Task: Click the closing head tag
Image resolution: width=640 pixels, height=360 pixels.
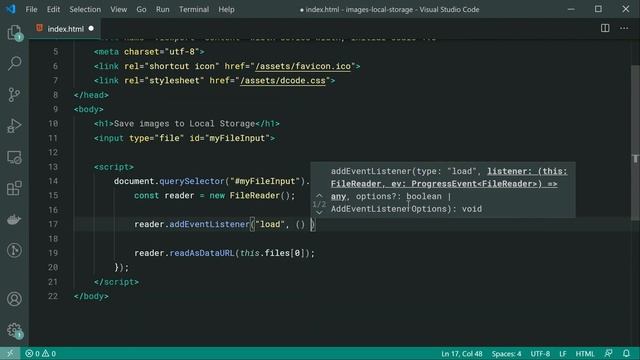Action: point(91,95)
